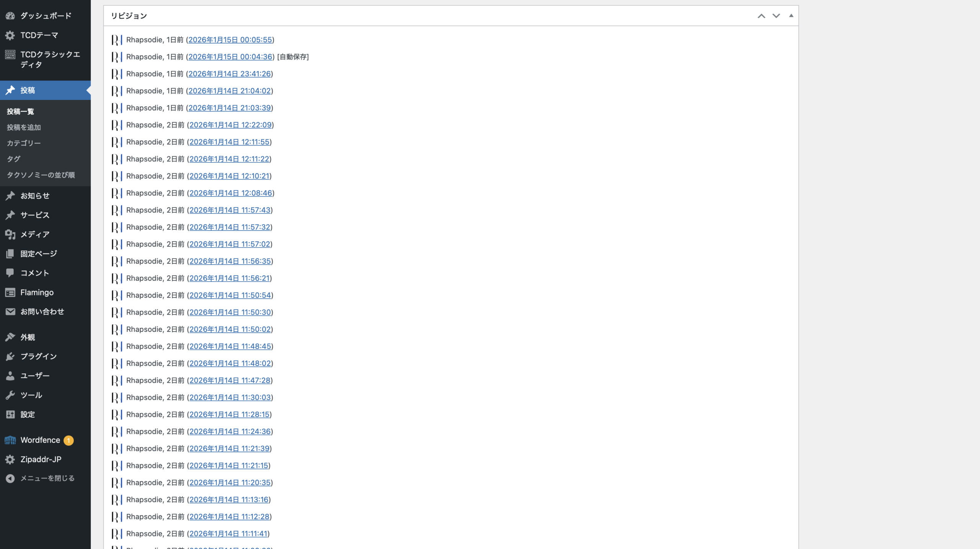This screenshot has height=549, width=980.
Task: Open the revision dated 2026年1月14日 12:08:46
Action: click(x=230, y=193)
